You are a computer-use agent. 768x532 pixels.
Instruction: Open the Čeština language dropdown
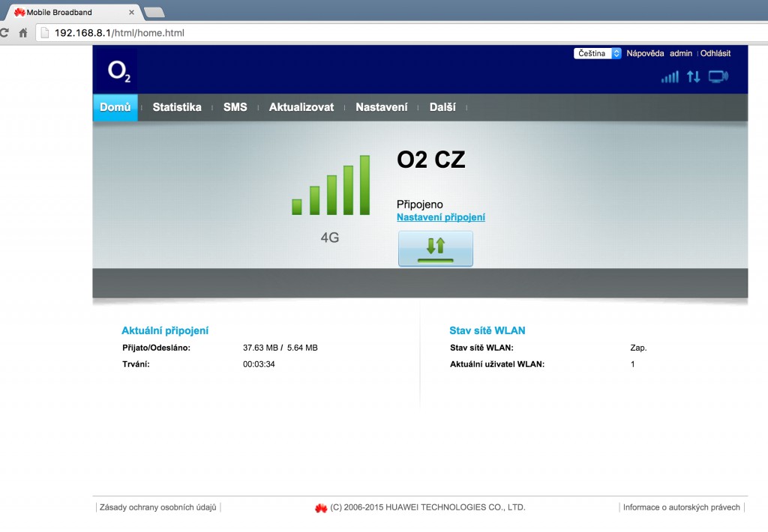click(597, 53)
